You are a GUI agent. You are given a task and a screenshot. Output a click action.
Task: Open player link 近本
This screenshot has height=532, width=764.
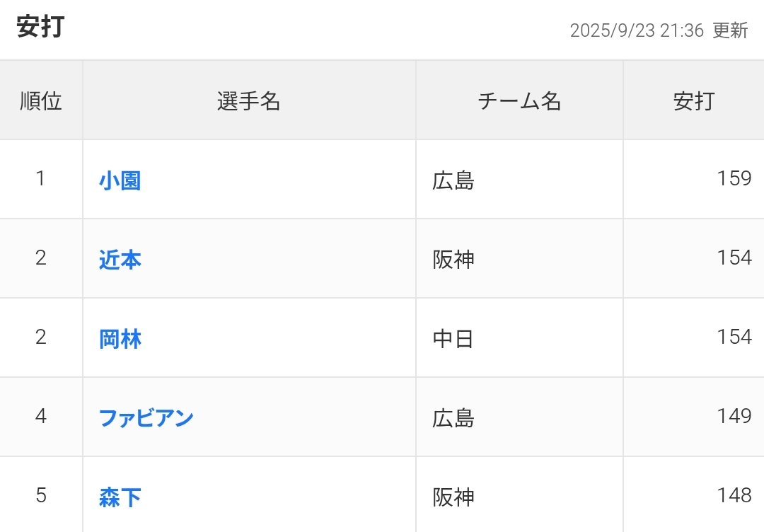pyautogui.click(x=120, y=260)
